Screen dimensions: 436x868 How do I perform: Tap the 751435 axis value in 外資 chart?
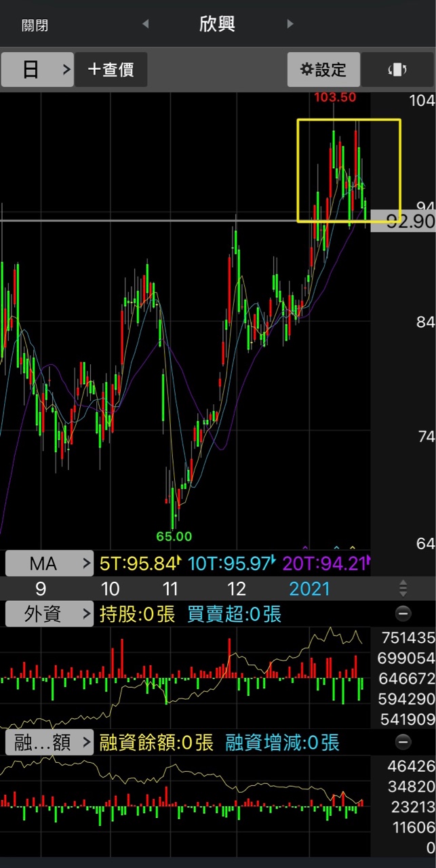408,637
